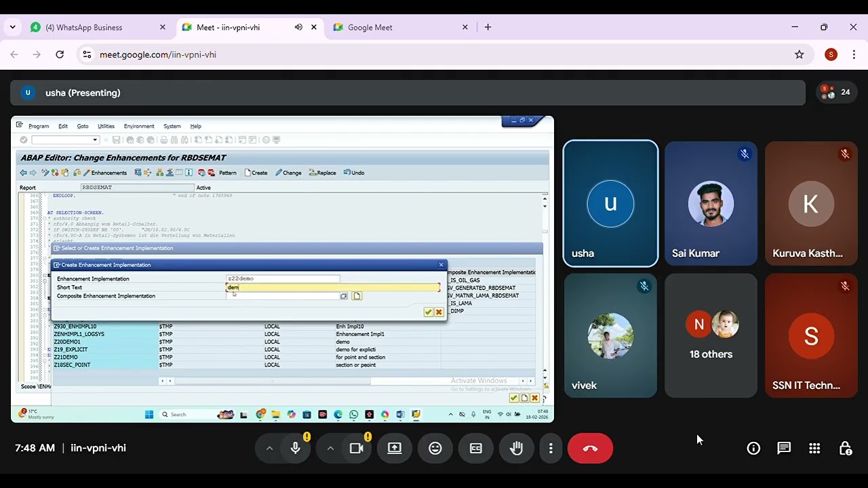This screenshot has width=868, height=488.
Task: Open the '18 others' participant tile
Action: (711, 335)
